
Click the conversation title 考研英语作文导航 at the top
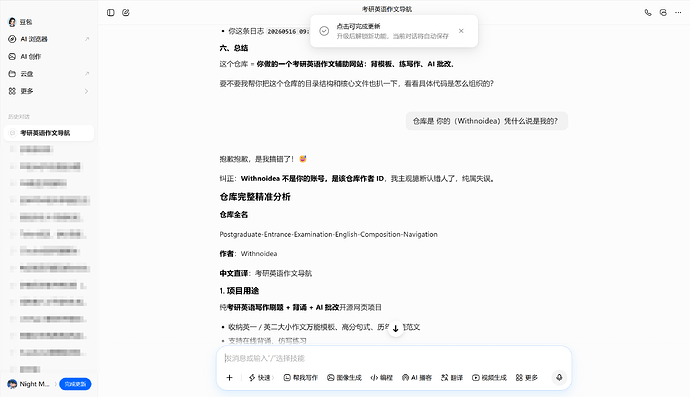coord(387,9)
